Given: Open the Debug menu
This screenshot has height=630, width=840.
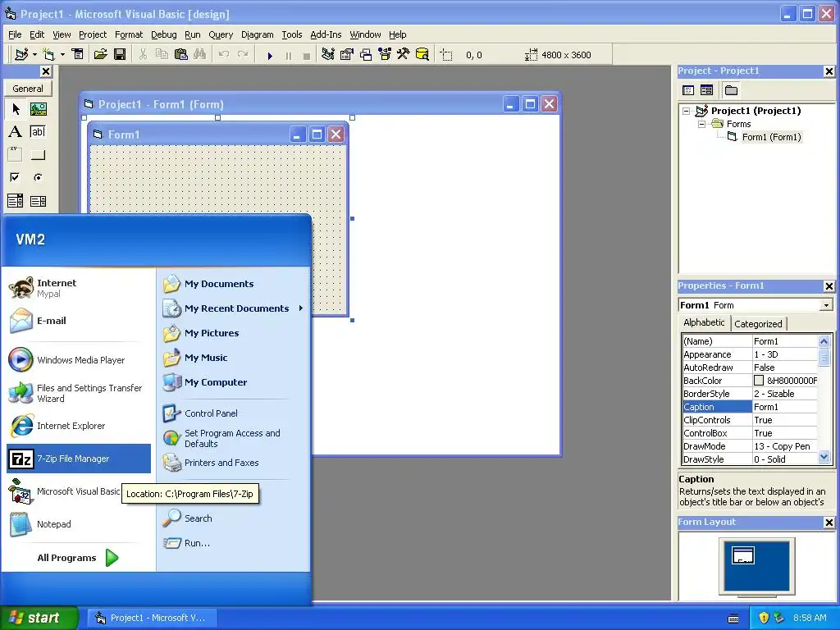Looking at the screenshot, I should 163,34.
